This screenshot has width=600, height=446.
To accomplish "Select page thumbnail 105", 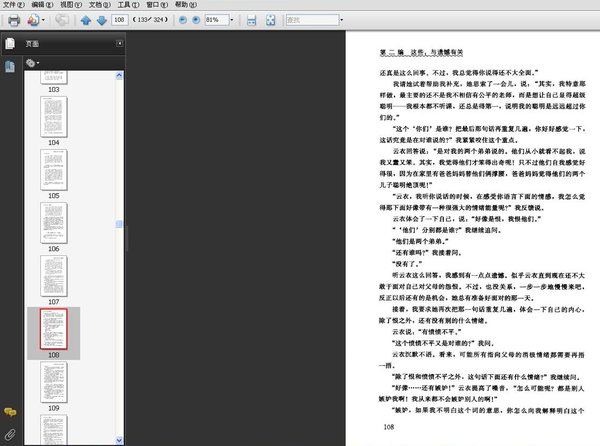I will (54, 170).
